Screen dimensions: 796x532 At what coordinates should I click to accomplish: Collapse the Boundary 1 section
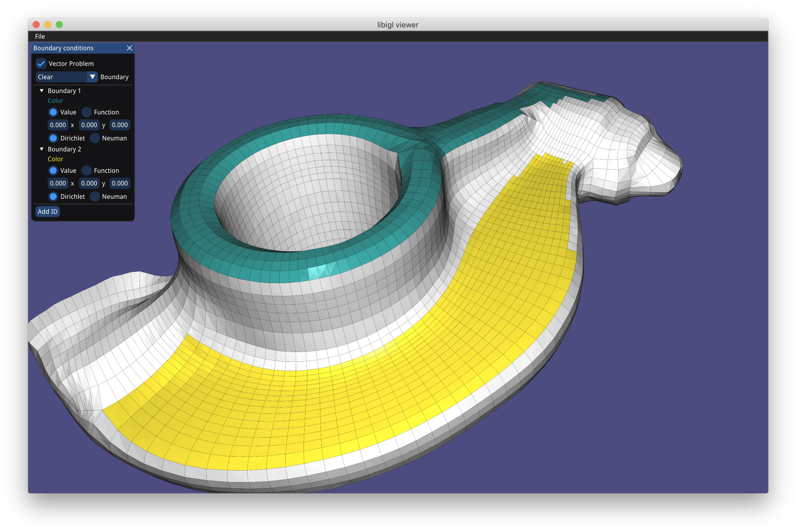[x=42, y=90]
